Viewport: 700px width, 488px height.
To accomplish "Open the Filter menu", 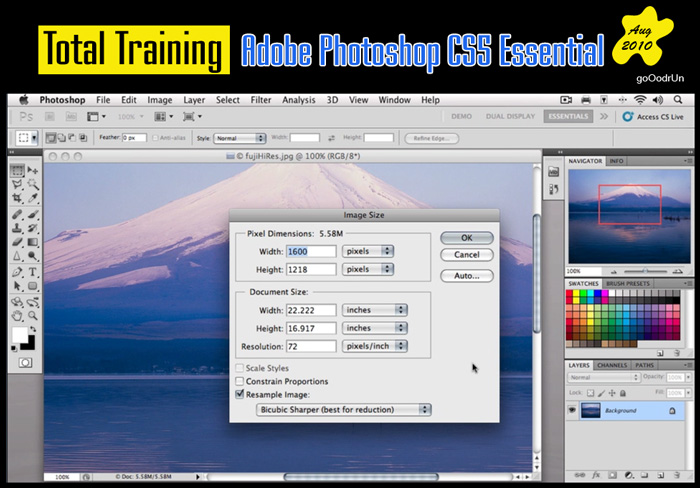I will 261,100.
